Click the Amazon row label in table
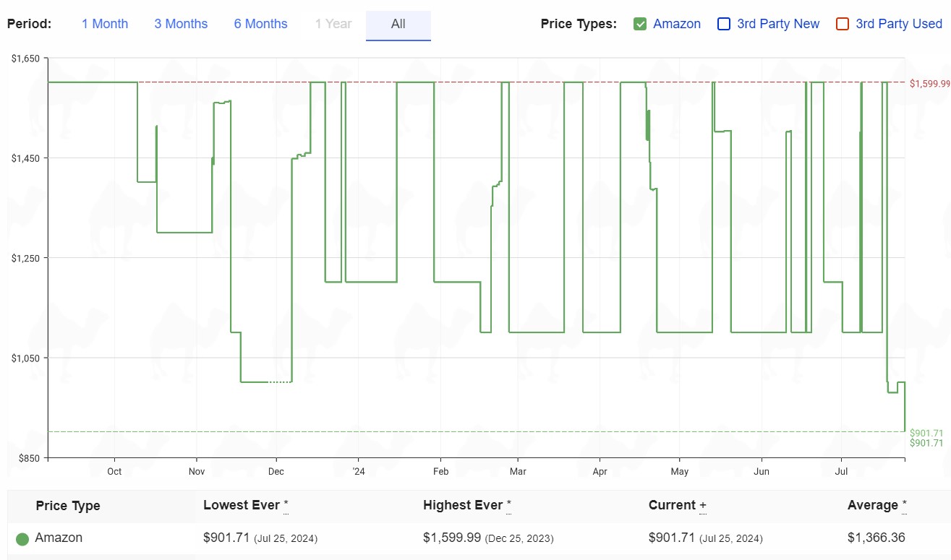951x560 pixels. click(59, 538)
